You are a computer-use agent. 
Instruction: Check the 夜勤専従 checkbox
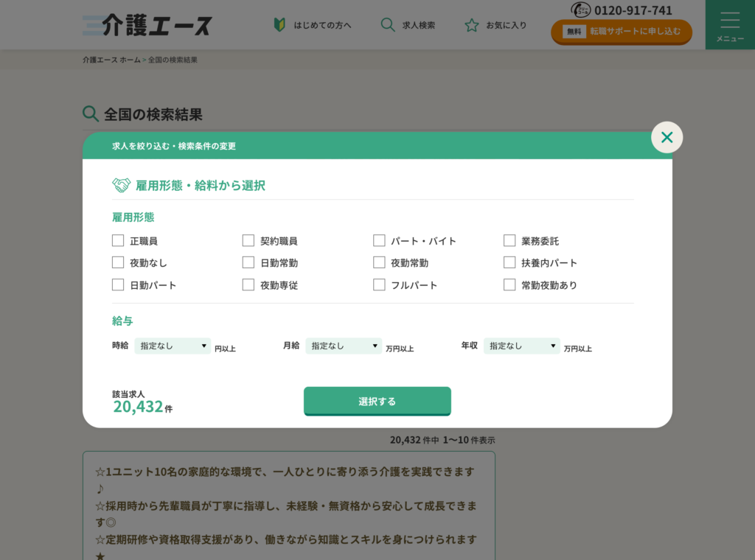point(248,285)
